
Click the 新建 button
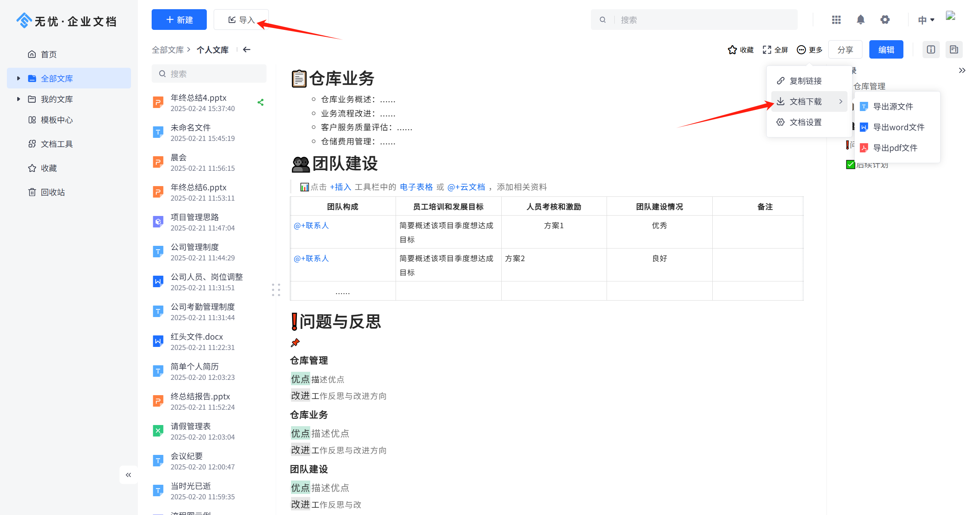[x=179, y=20]
